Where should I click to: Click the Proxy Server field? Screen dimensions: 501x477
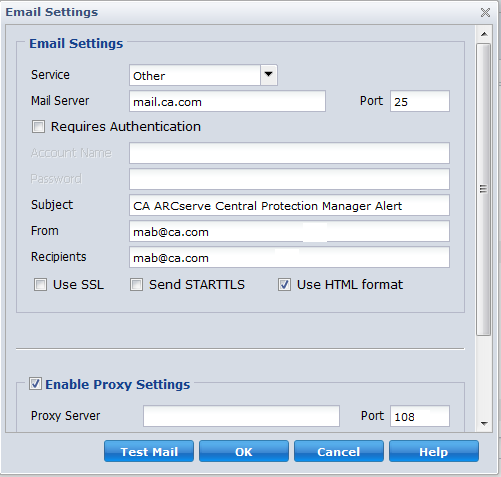tap(241, 416)
